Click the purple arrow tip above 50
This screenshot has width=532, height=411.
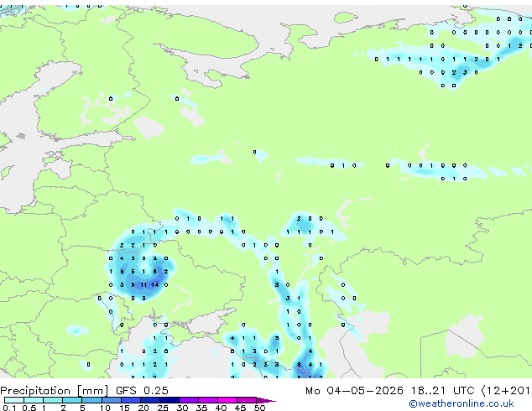tap(266, 400)
